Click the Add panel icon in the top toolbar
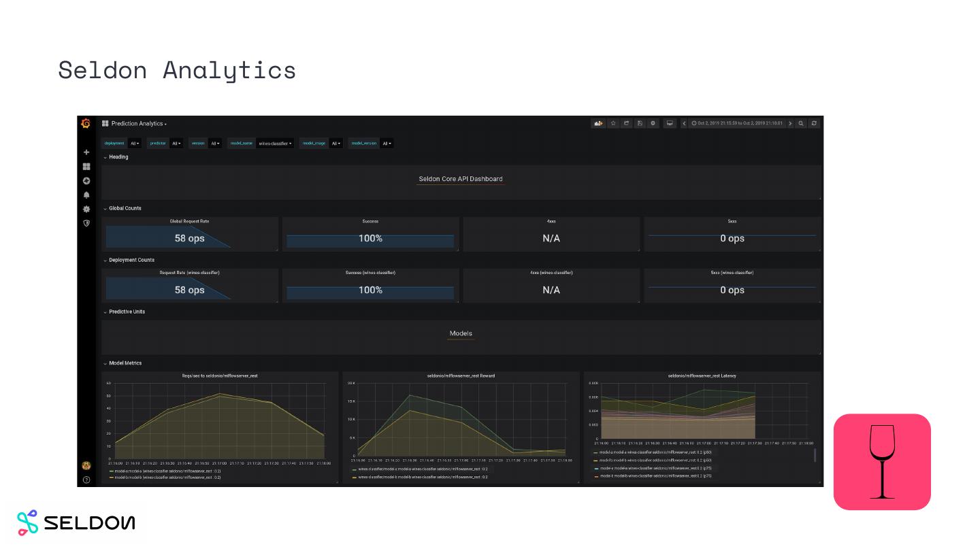980x551 pixels. [x=598, y=123]
